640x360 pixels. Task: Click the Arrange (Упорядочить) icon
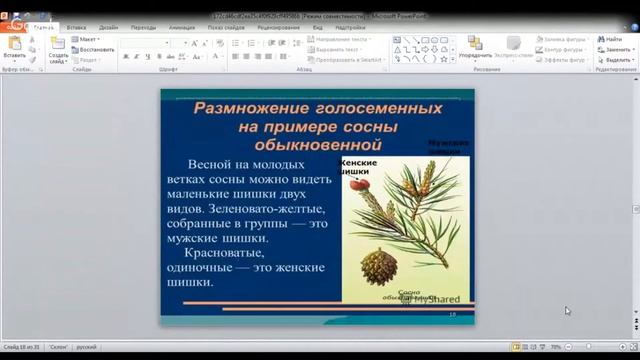point(475,43)
